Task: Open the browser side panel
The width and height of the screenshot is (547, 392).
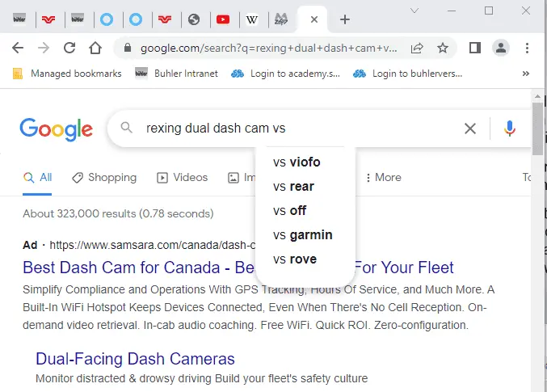Action: tap(475, 48)
